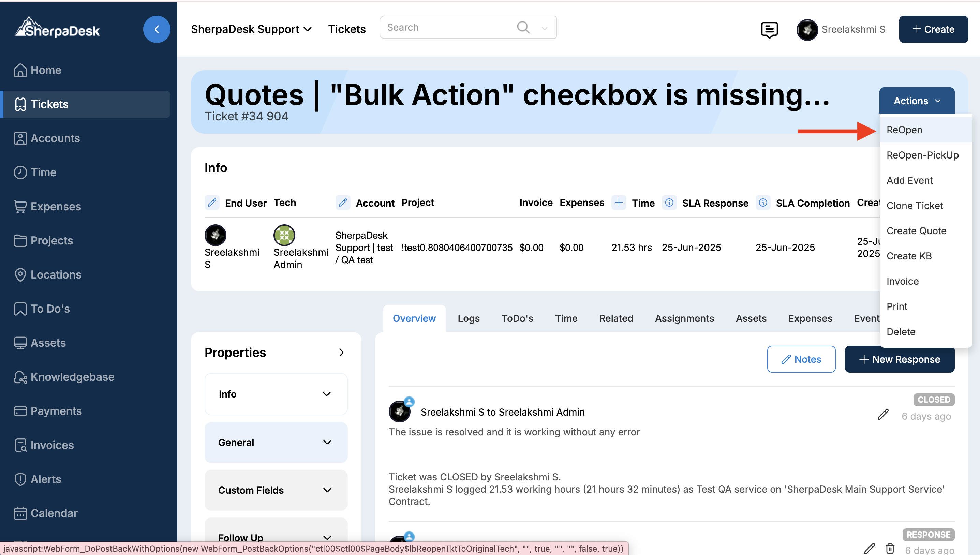This screenshot has height=555, width=980.
Task: Open Knowledgebase from the sidebar
Action: coord(72,377)
